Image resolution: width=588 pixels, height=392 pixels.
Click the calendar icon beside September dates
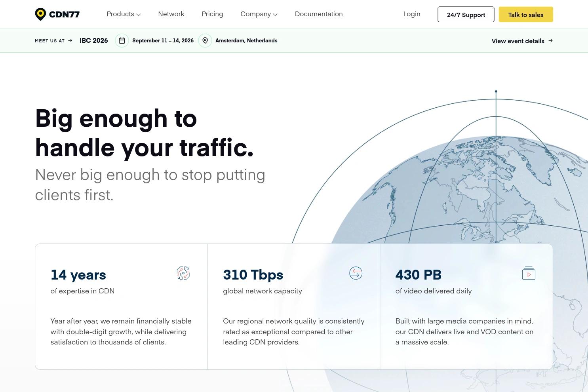(x=122, y=40)
